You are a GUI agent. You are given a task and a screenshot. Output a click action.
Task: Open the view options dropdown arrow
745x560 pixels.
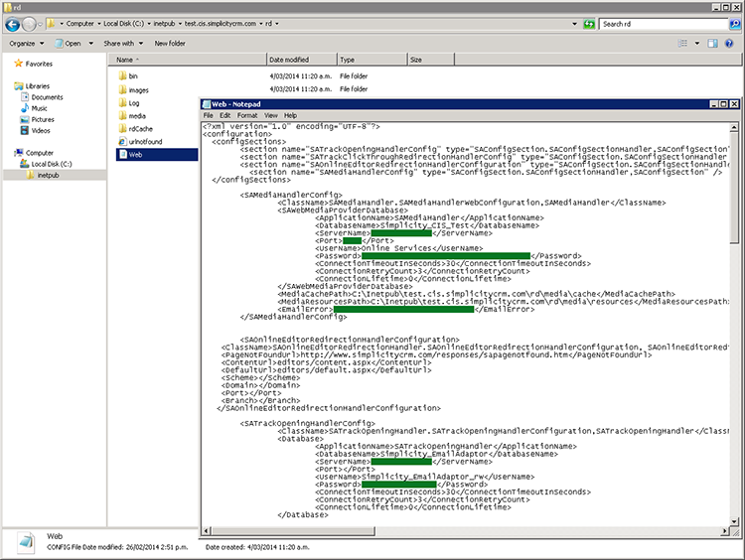697,44
